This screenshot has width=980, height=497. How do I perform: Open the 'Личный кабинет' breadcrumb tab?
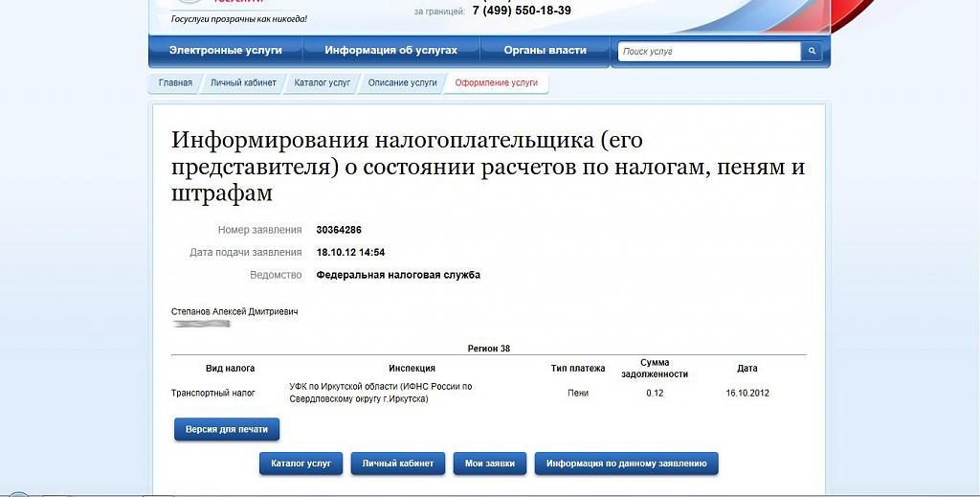tap(243, 83)
